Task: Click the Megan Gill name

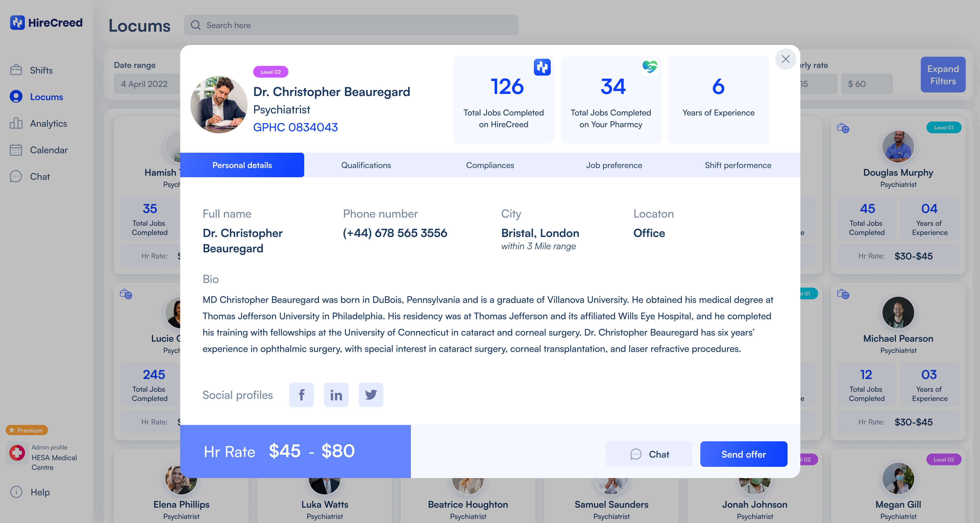Action: click(898, 504)
